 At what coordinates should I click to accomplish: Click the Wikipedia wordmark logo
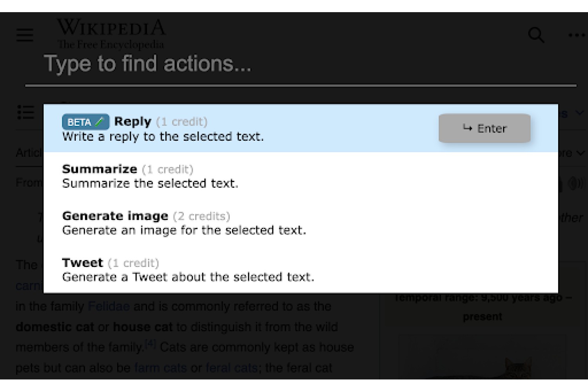click(111, 34)
